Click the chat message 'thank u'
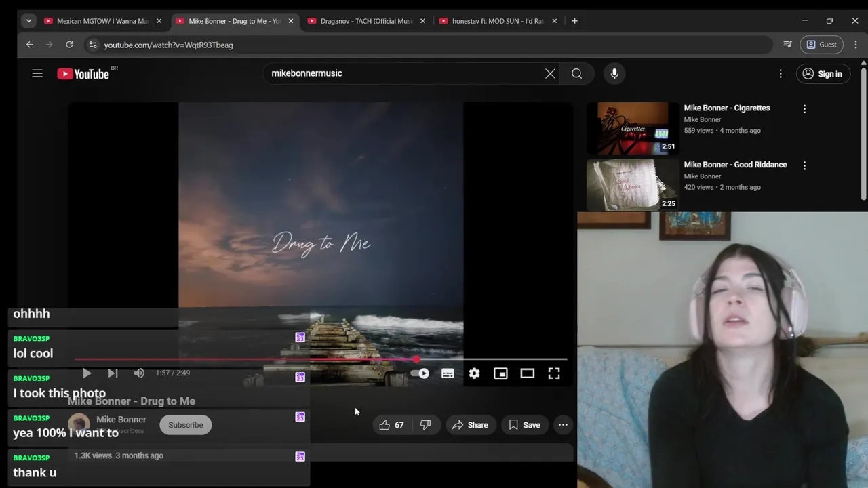Viewport: 868px width, 488px height. (x=35, y=473)
